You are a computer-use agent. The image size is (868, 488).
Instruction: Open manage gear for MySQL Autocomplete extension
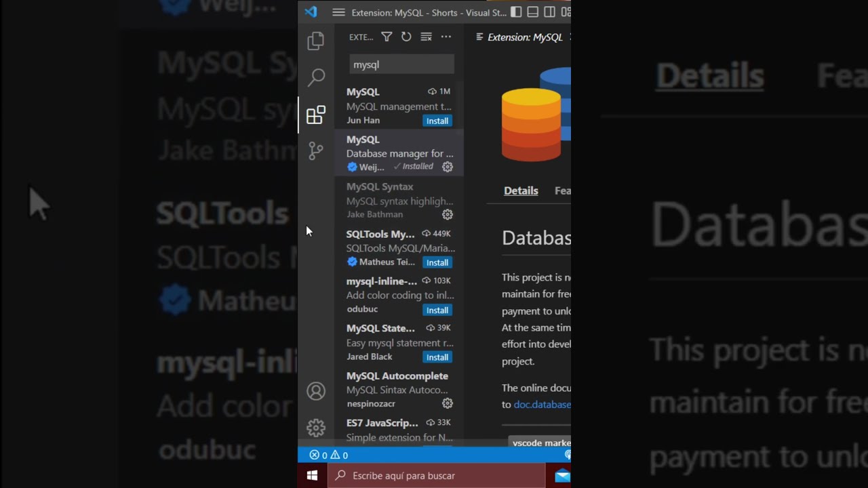coord(448,403)
